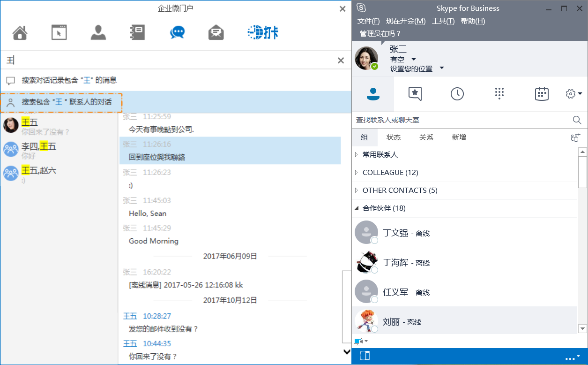The width and height of the screenshot is (588, 365).
Task: Expand the arrow beside the options gear
Action: click(580, 94)
